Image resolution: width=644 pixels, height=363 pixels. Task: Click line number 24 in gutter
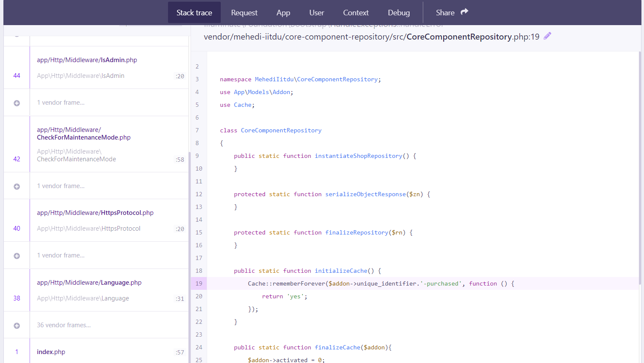(x=199, y=347)
